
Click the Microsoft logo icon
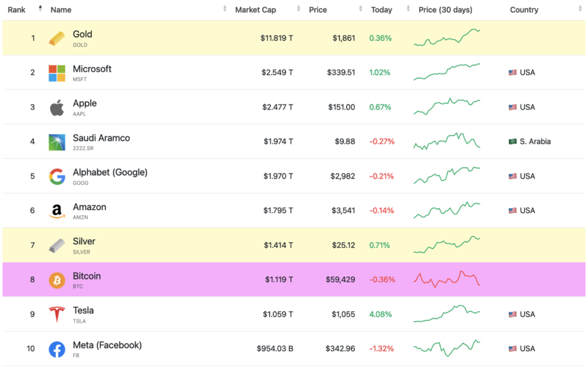click(x=57, y=73)
